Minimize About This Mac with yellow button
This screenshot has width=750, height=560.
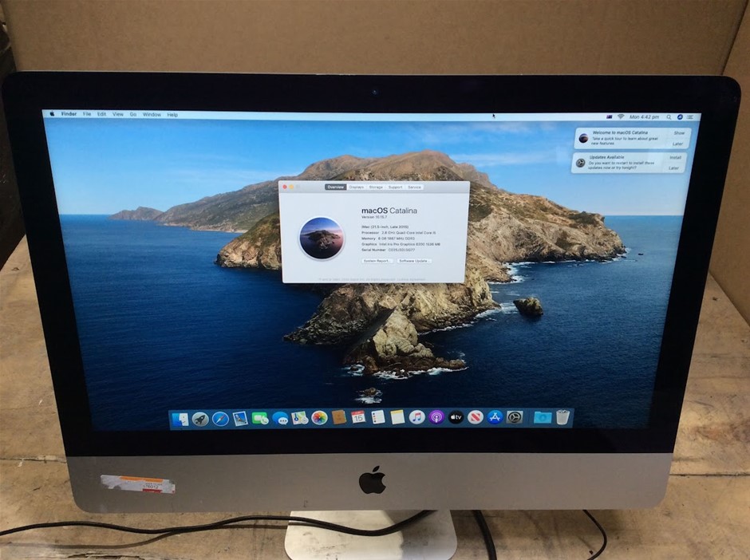coord(291,187)
